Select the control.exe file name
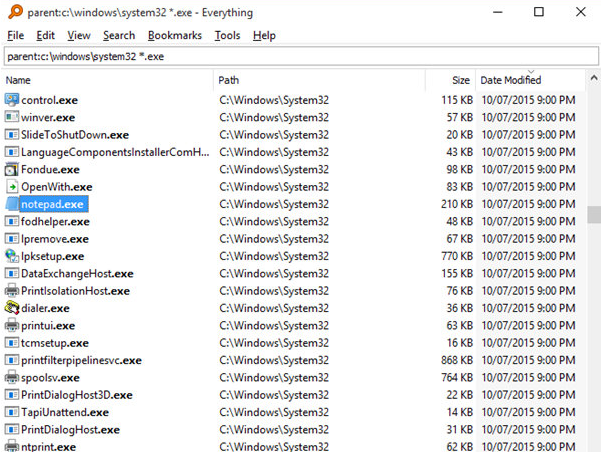 point(49,100)
